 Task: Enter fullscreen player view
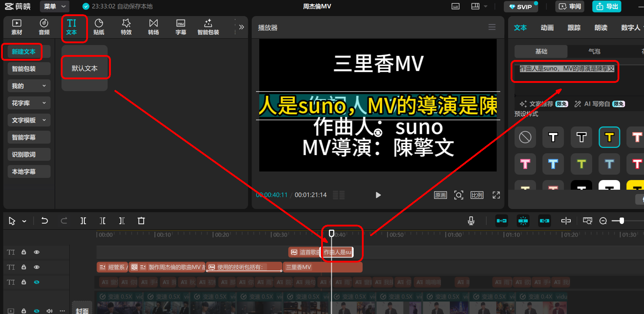tap(496, 195)
